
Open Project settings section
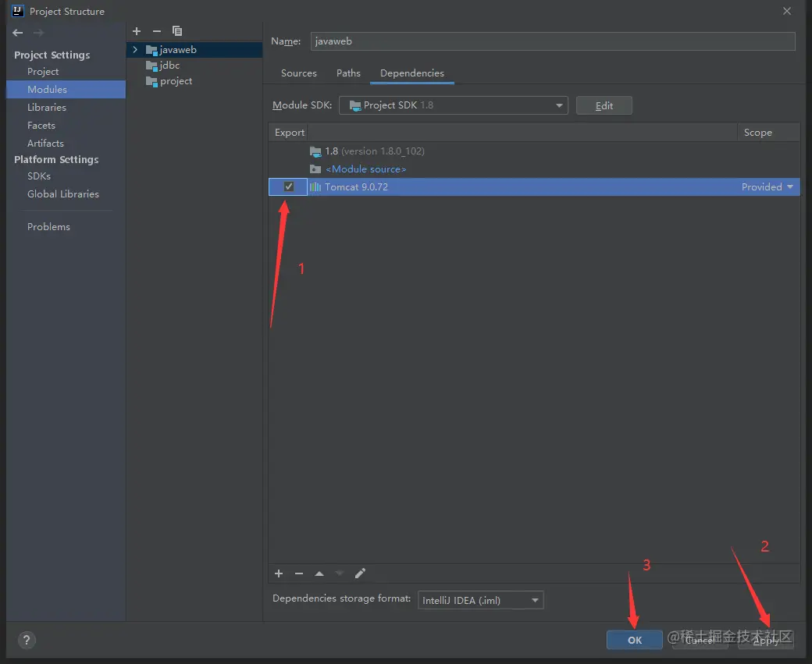(43, 72)
